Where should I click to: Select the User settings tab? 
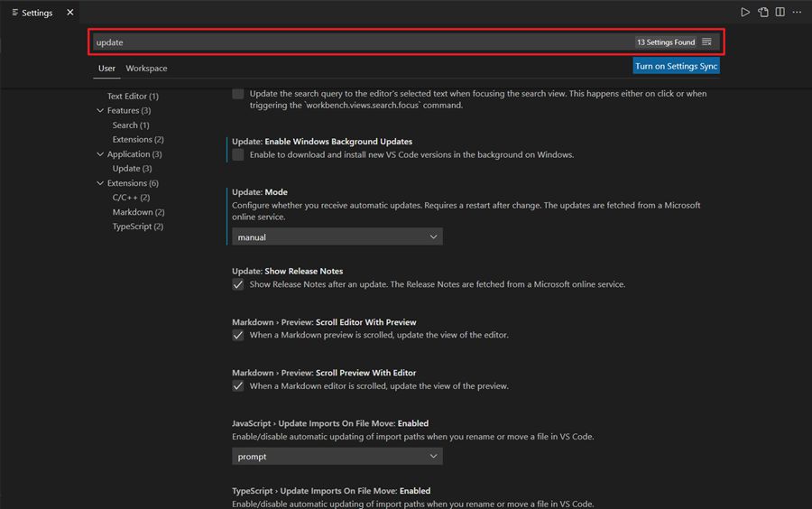coord(106,69)
